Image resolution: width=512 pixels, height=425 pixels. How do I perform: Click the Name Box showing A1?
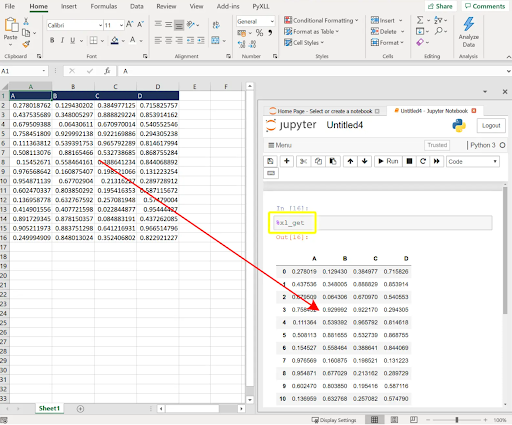(23, 71)
